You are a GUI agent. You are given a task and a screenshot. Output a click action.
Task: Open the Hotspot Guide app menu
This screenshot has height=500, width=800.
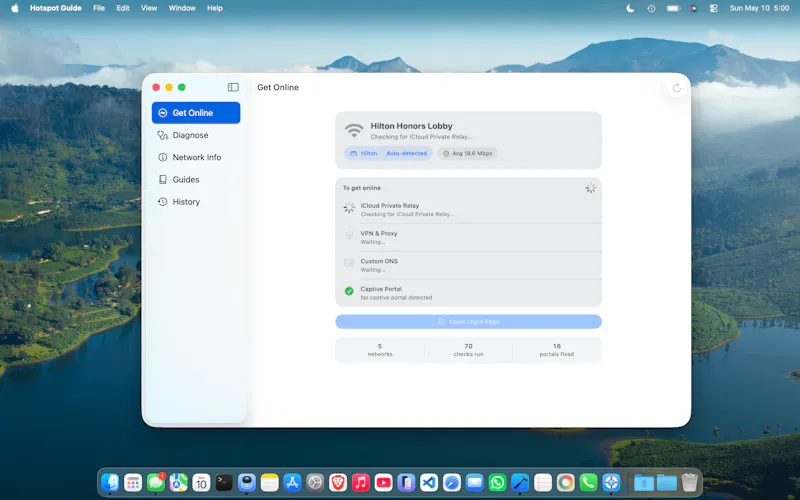coord(56,8)
